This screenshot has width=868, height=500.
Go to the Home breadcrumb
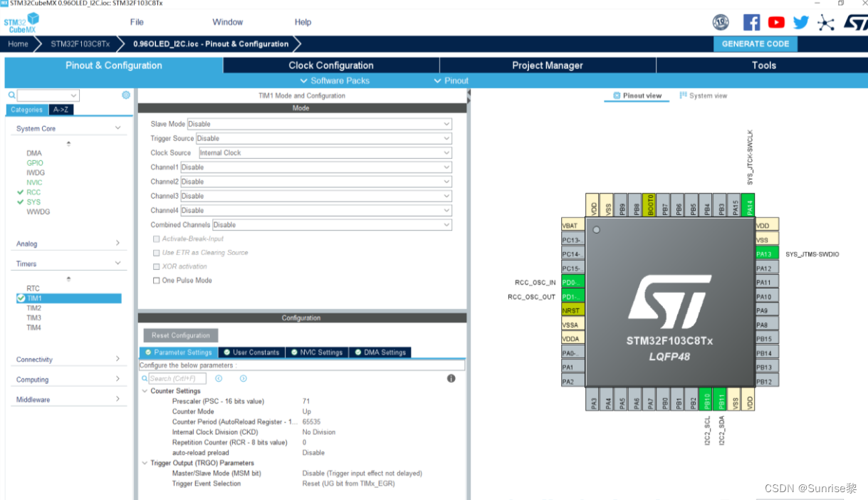tap(19, 44)
